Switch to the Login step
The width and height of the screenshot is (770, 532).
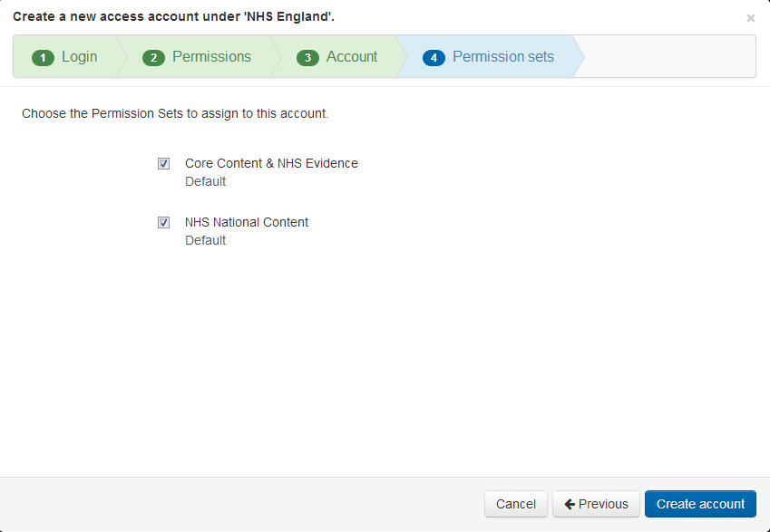coord(79,56)
